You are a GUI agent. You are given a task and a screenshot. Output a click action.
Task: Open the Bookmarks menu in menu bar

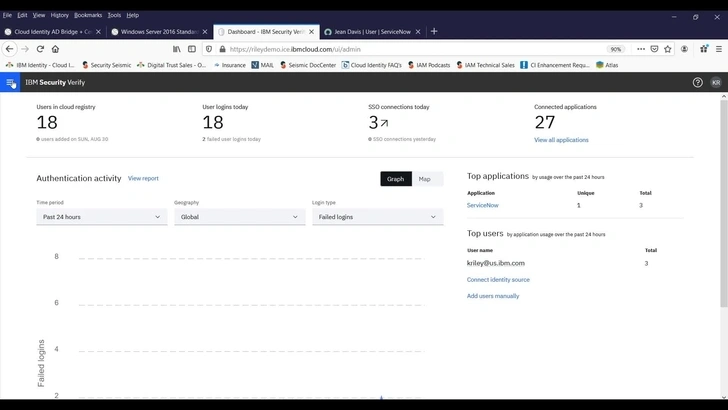88,15
